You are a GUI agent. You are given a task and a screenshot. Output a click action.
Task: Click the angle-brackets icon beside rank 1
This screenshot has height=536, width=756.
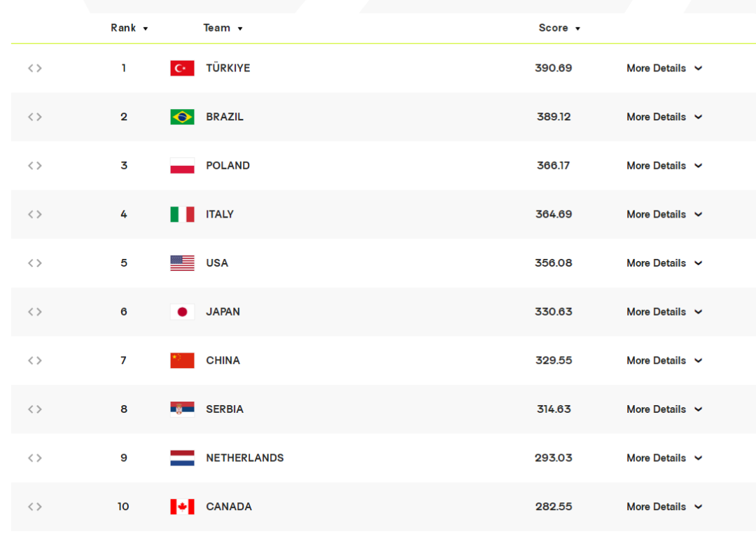click(35, 68)
